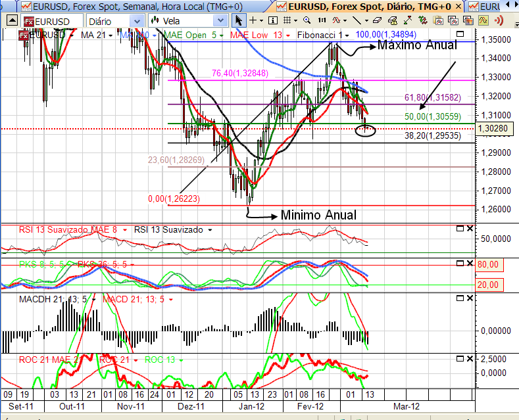Maximize the RSI 13 Suavizado panel
Image resolution: width=519 pixels, height=420 pixels.
(x=460, y=229)
